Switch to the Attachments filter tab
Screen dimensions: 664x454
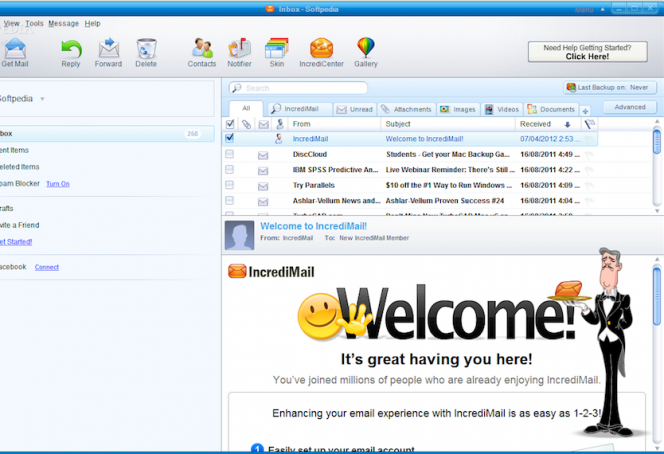pos(406,109)
